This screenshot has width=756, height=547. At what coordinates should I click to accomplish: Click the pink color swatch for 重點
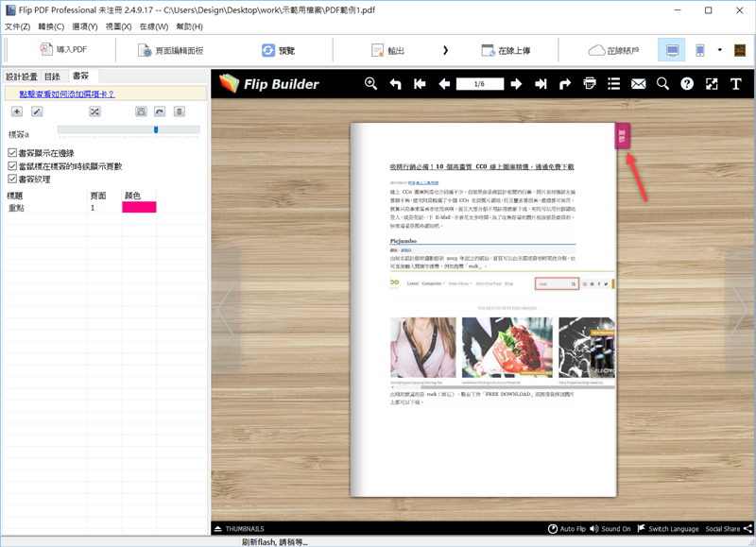[139, 207]
